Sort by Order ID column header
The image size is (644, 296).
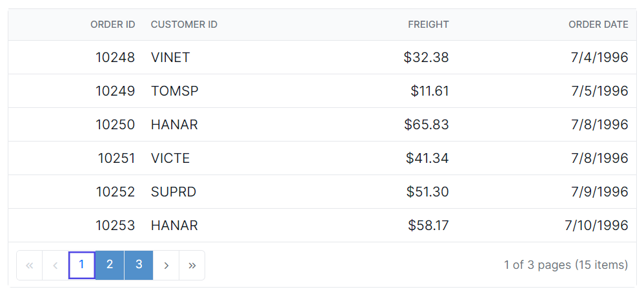point(113,25)
